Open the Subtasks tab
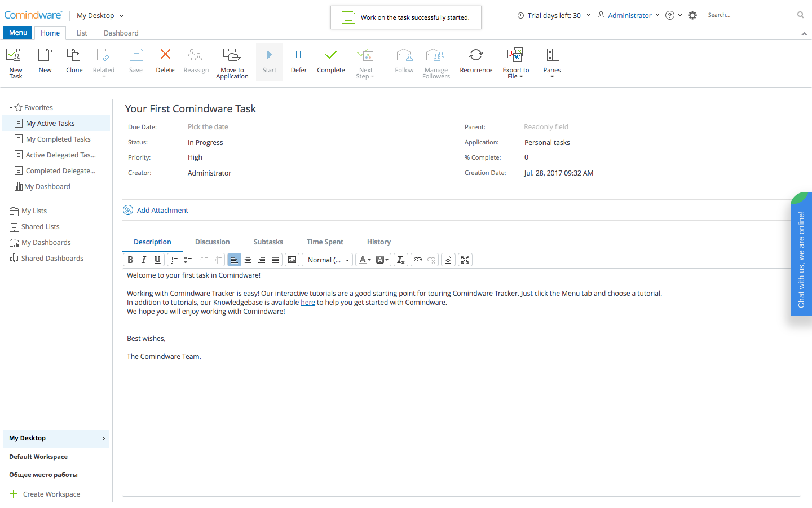The image size is (812, 508). coord(268,242)
